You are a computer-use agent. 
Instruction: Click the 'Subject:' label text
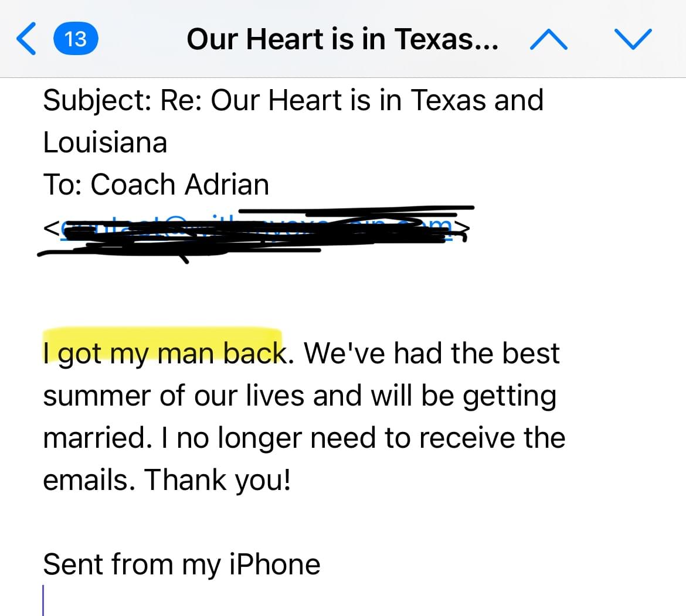coord(97,101)
